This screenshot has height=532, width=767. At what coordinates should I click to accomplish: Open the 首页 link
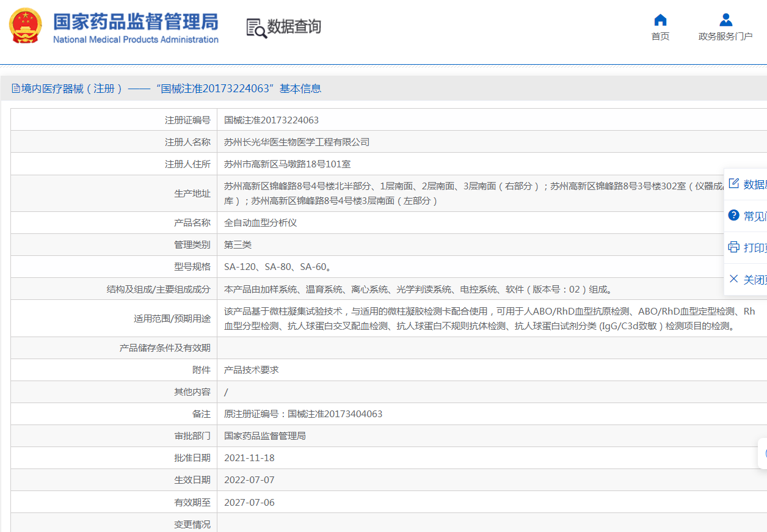(x=660, y=37)
